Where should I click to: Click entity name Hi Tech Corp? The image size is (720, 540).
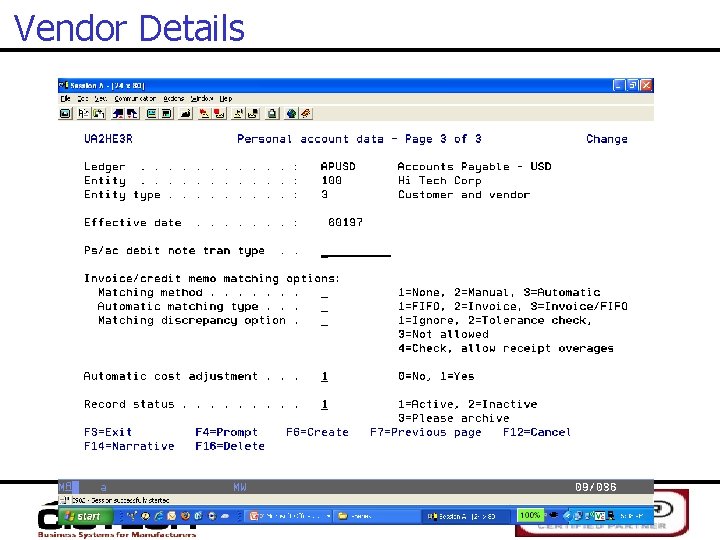click(x=439, y=181)
